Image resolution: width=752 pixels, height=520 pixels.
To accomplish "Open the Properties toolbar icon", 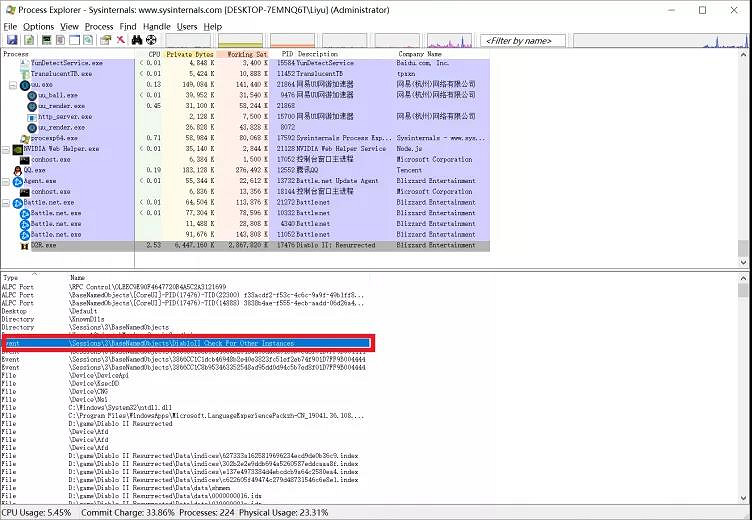I will pos(104,40).
